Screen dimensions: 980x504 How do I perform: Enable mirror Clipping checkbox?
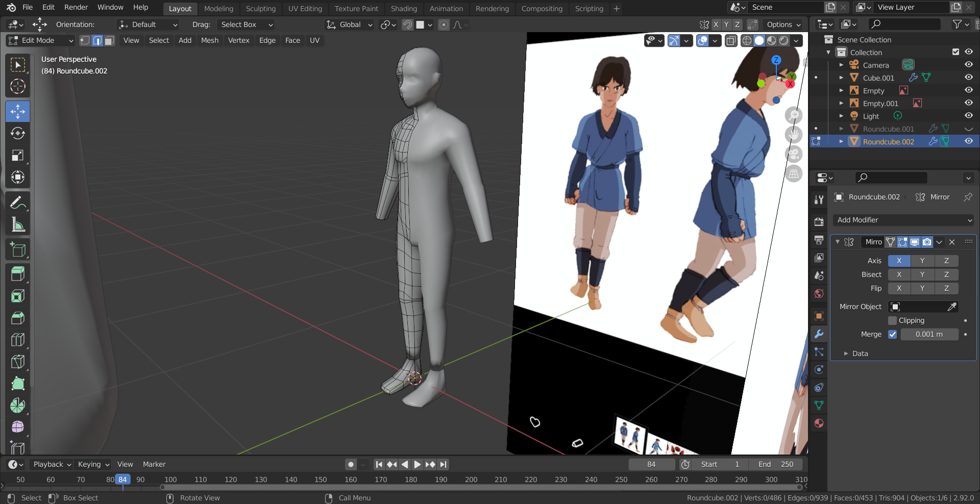pyautogui.click(x=892, y=320)
